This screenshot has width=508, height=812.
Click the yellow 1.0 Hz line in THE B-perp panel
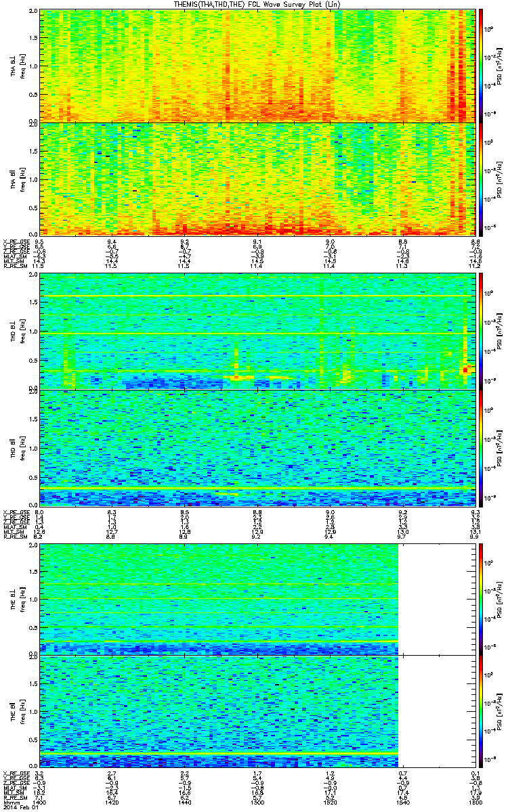219,599
